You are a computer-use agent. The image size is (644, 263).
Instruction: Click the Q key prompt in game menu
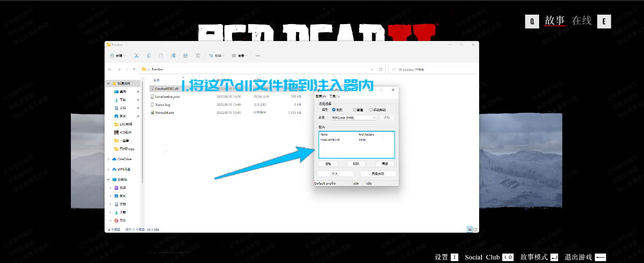click(x=532, y=21)
